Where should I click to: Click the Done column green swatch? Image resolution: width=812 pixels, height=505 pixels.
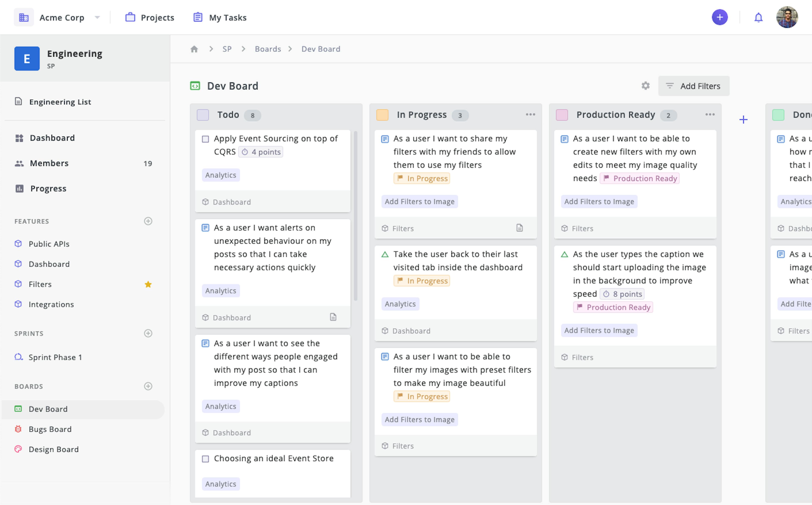(x=778, y=115)
